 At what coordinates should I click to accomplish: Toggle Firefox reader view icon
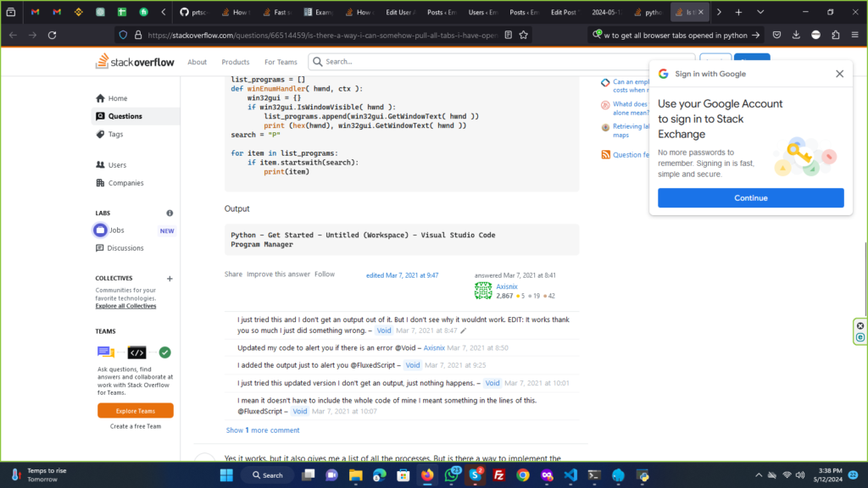tap(507, 35)
